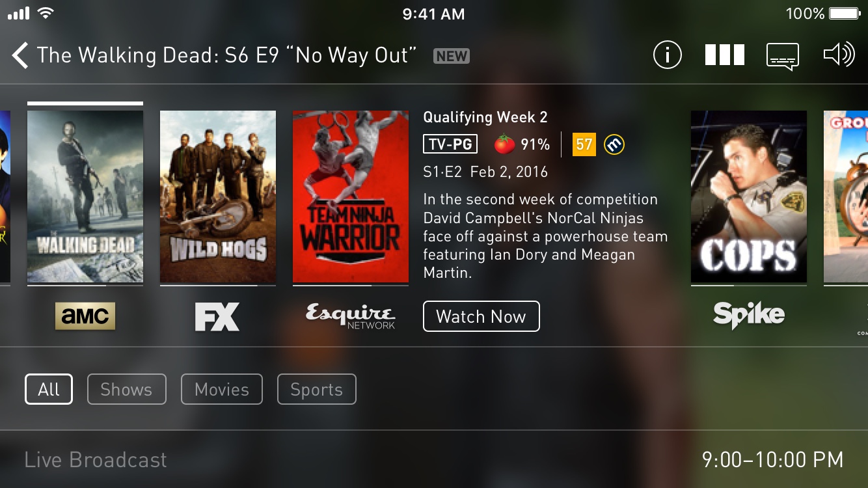The width and height of the screenshot is (868, 488).
Task: Tap the Watch Now button
Action: [481, 316]
